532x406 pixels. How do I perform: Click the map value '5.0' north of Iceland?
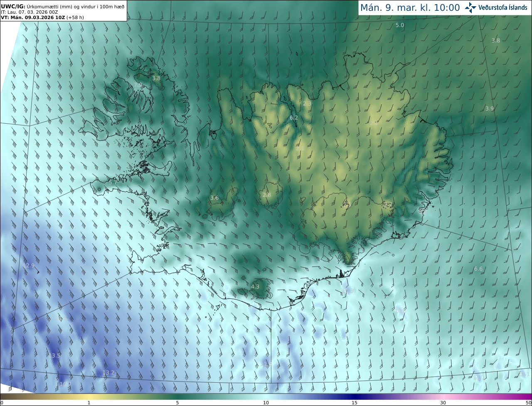(x=399, y=25)
